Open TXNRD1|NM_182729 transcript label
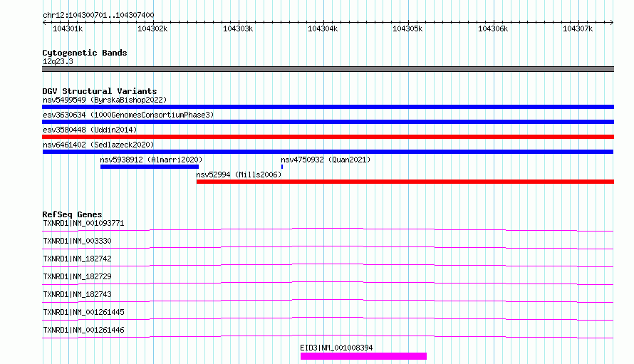The image size is (634, 364). tap(77, 276)
